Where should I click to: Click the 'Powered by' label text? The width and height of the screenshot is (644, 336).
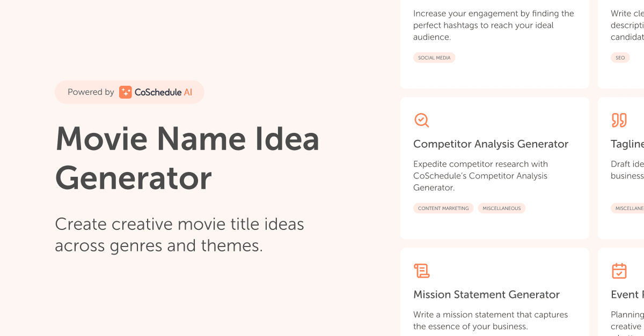[91, 92]
